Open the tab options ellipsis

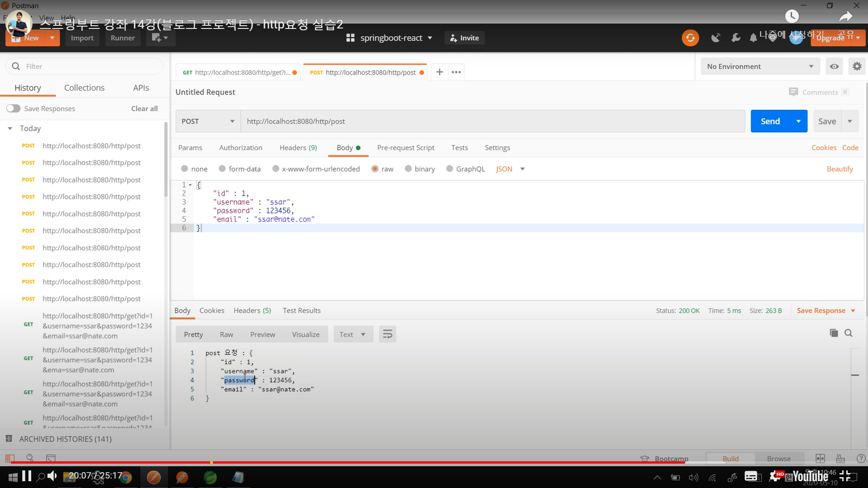456,72
